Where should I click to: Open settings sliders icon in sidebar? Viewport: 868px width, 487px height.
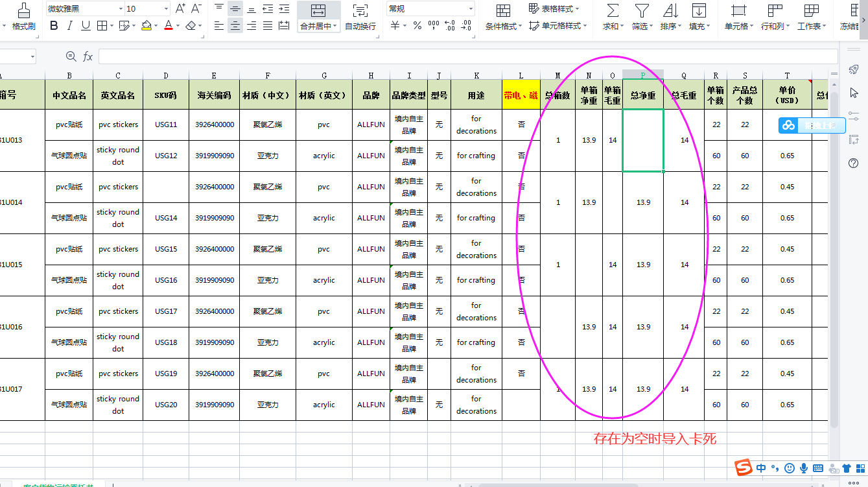(x=854, y=115)
